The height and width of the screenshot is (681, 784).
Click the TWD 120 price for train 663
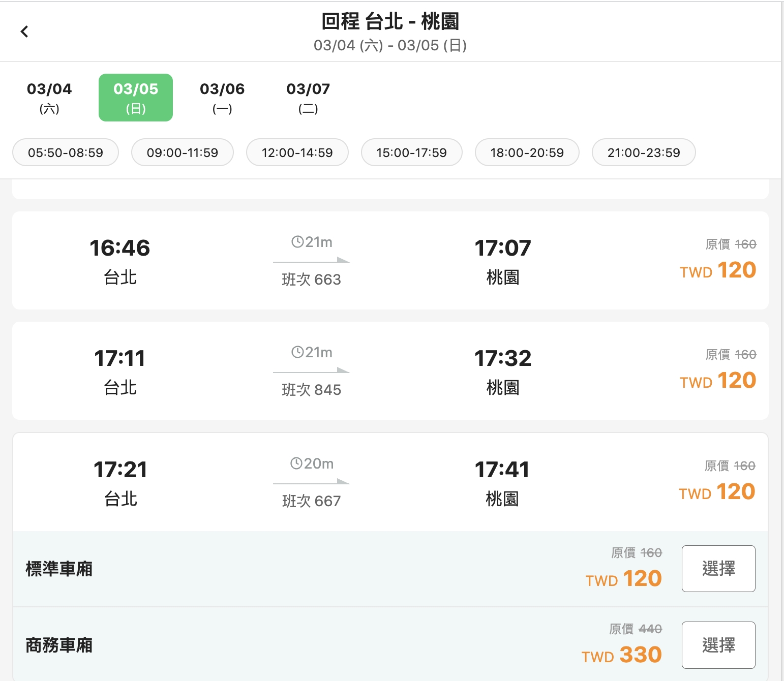coord(718,270)
